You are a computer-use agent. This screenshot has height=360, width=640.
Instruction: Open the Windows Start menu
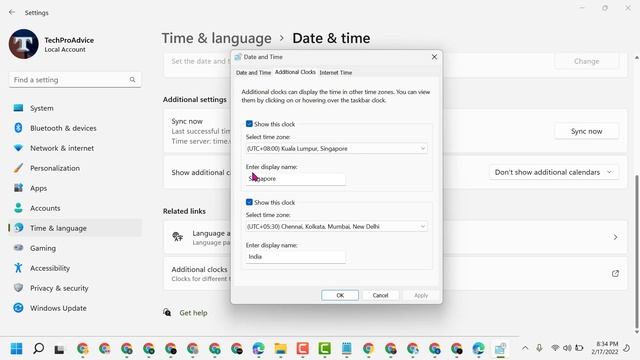16,349
